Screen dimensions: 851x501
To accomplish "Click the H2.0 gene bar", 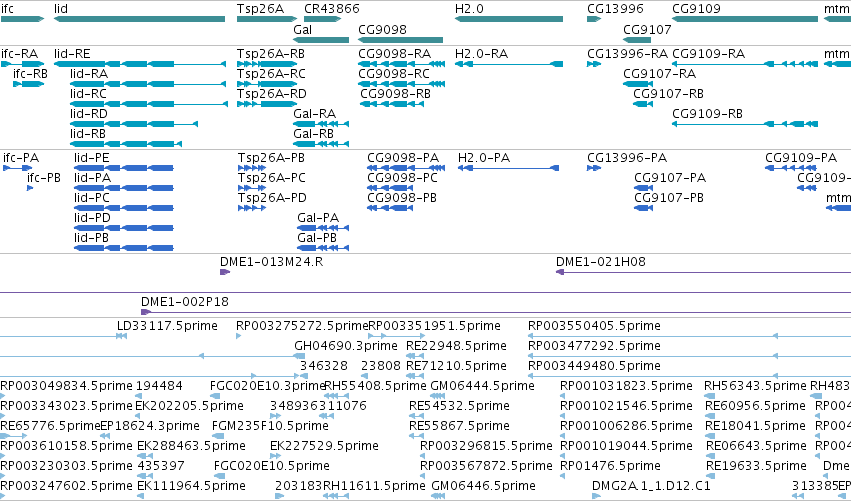I will pyautogui.click(x=509, y=19).
